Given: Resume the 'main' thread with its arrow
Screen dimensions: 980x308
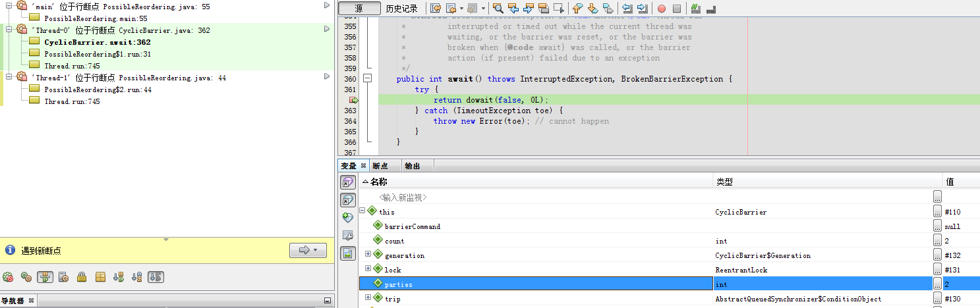Looking at the screenshot, I should coord(327,5).
